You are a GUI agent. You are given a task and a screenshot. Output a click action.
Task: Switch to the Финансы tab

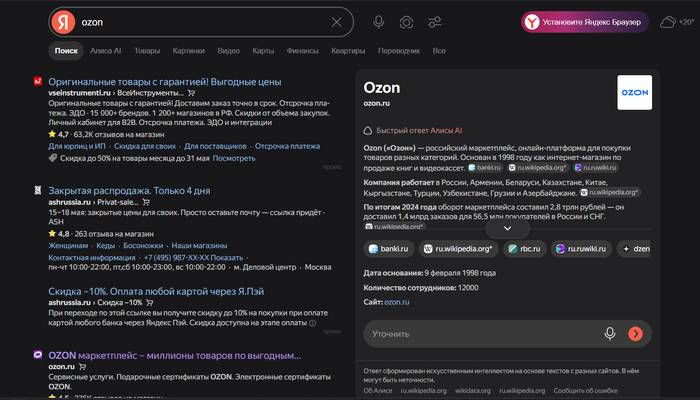click(x=303, y=51)
